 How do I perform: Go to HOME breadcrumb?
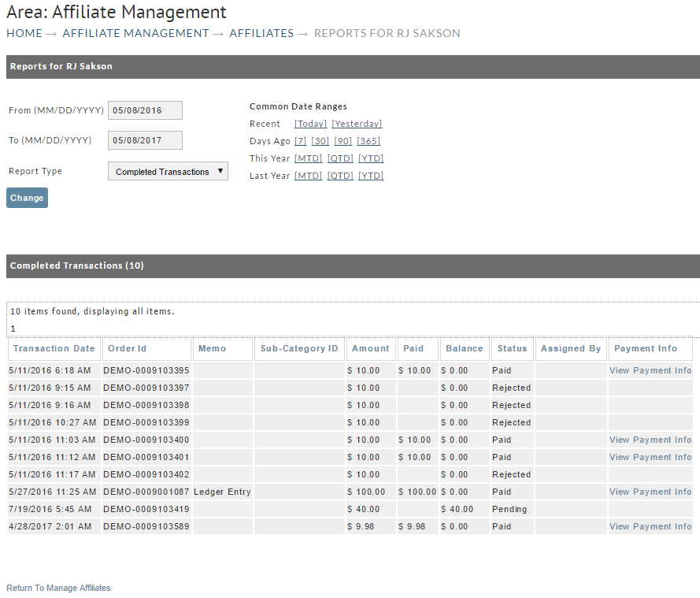(x=24, y=34)
